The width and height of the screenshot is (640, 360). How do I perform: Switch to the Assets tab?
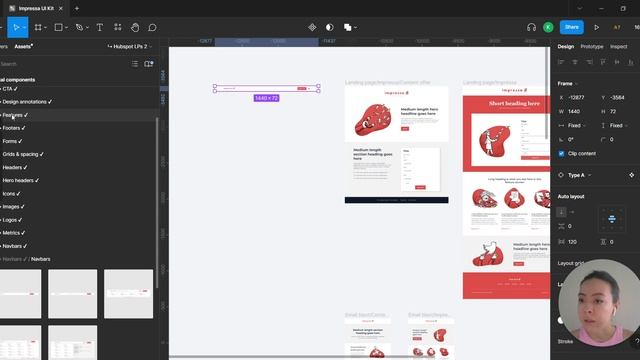click(23, 47)
